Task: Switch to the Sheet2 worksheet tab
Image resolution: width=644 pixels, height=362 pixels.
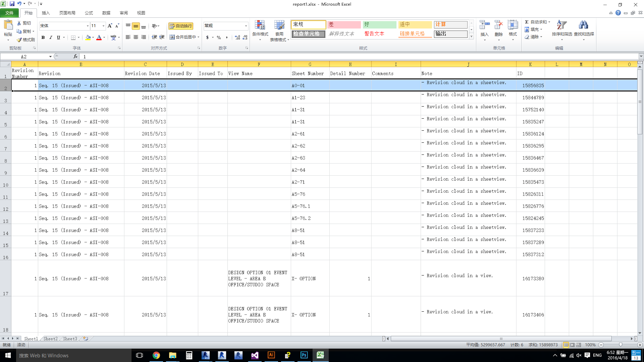Action: tap(50, 338)
